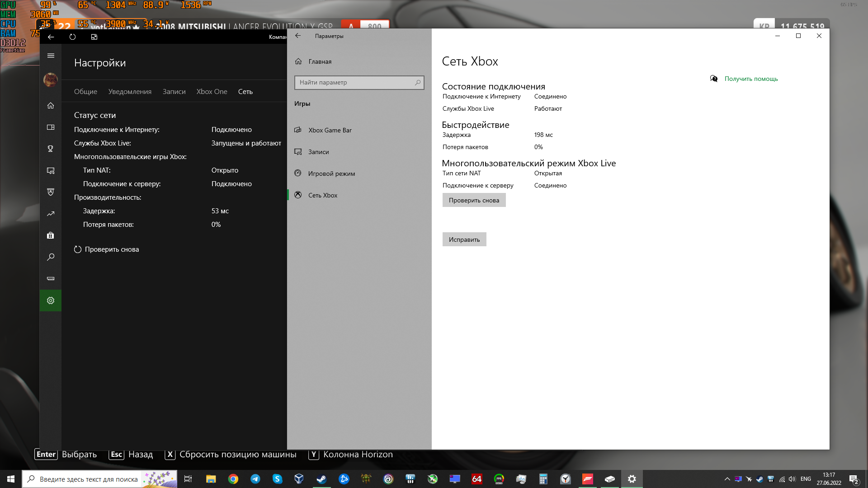Click the search magnifier in Xbox sidebar
Image resolution: width=868 pixels, height=488 pixels.
coord(51,257)
